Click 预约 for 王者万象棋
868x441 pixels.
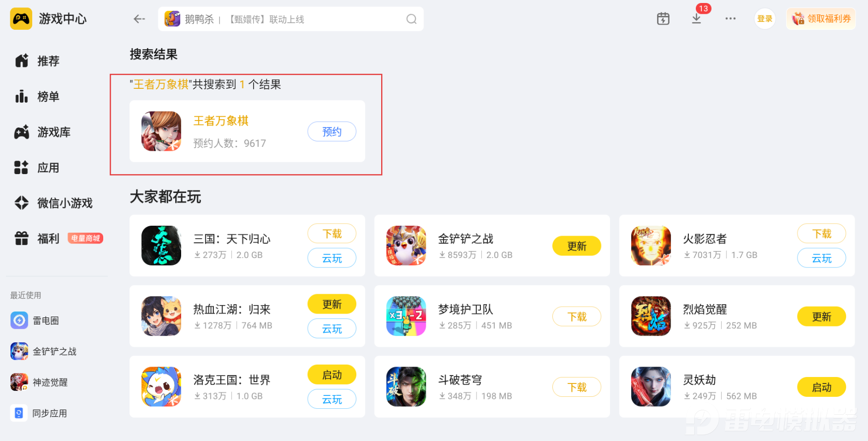tap(332, 131)
